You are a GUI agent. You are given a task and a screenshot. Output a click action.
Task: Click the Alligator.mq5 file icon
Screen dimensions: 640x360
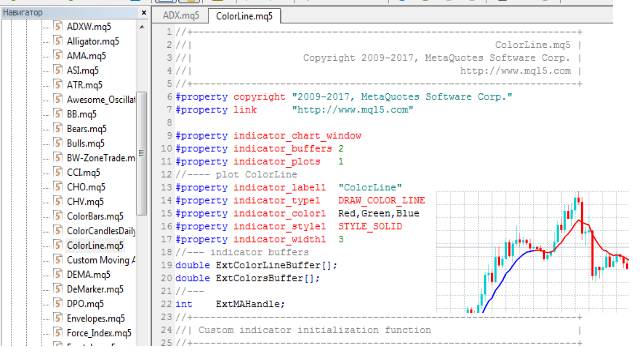pyautogui.click(x=58, y=41)
